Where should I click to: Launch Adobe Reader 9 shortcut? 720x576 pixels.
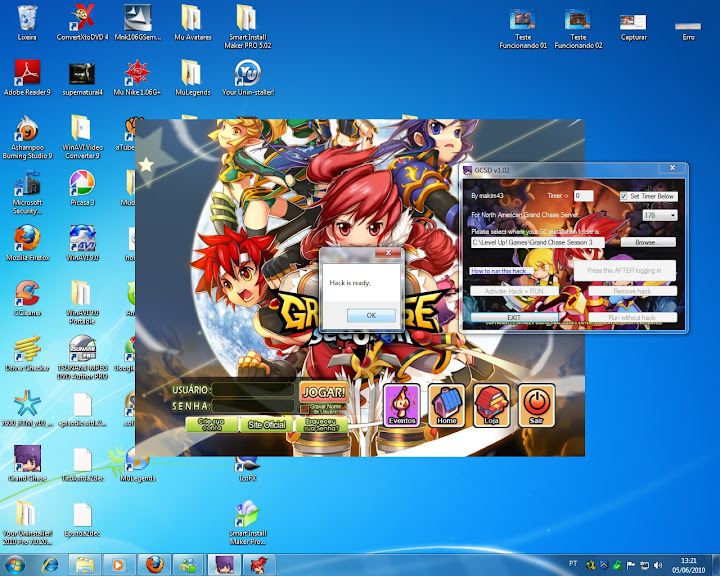click(x=27, y=78)
